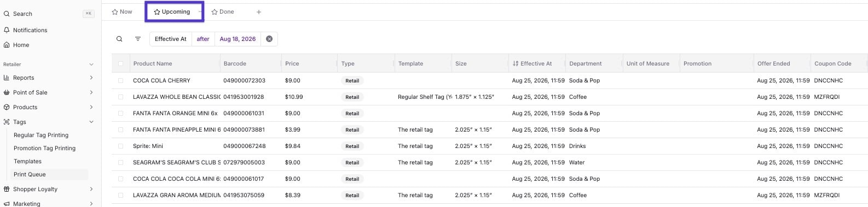Collapse the Retailer section chevron
This screenshot has width=868, height=207.
[91, 64]
